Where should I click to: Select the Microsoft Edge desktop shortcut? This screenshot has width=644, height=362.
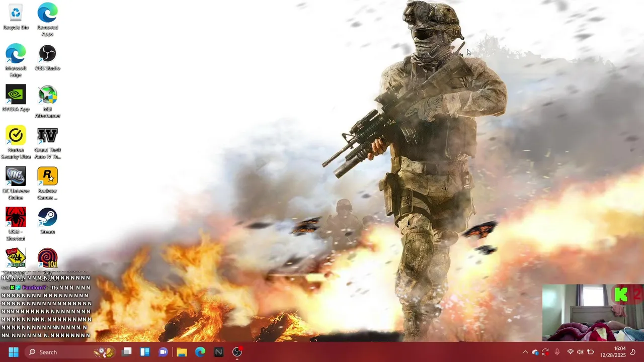pyautogui.click(x=16, y=61)
